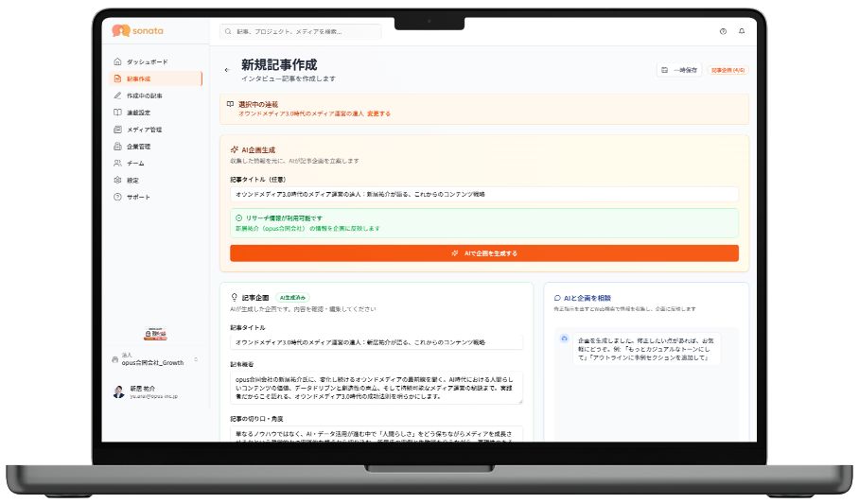Click the book icon for 連載設定
Screen dimensions: 859x504
point(116,113)
